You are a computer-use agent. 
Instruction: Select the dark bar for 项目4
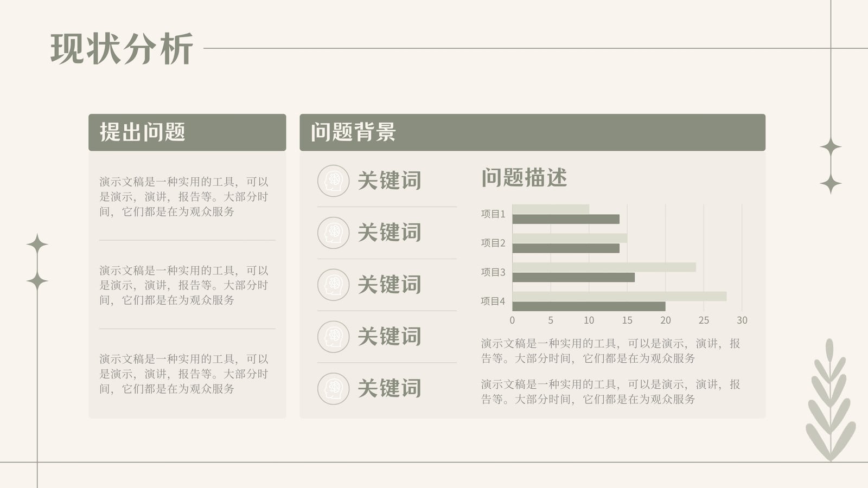coord(589,306)
